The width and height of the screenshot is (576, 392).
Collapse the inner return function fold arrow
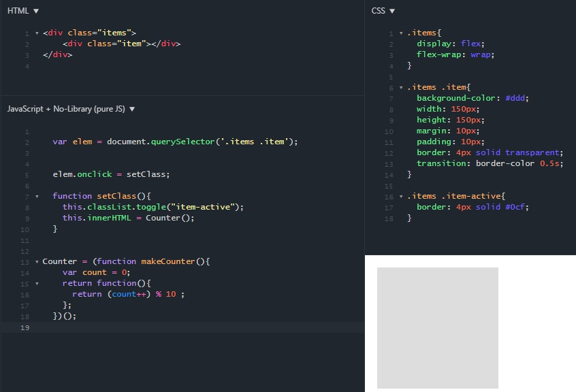[37, 283]
